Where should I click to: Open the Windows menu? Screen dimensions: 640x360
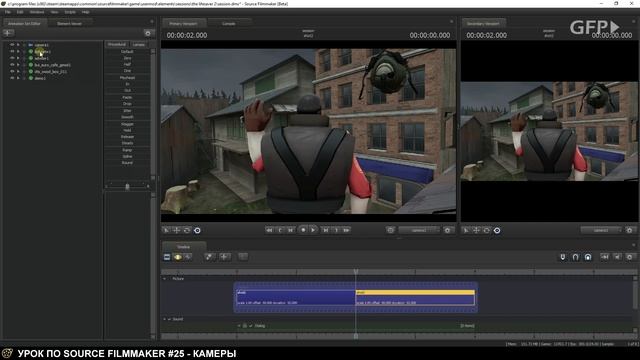[x=37, y=12]
